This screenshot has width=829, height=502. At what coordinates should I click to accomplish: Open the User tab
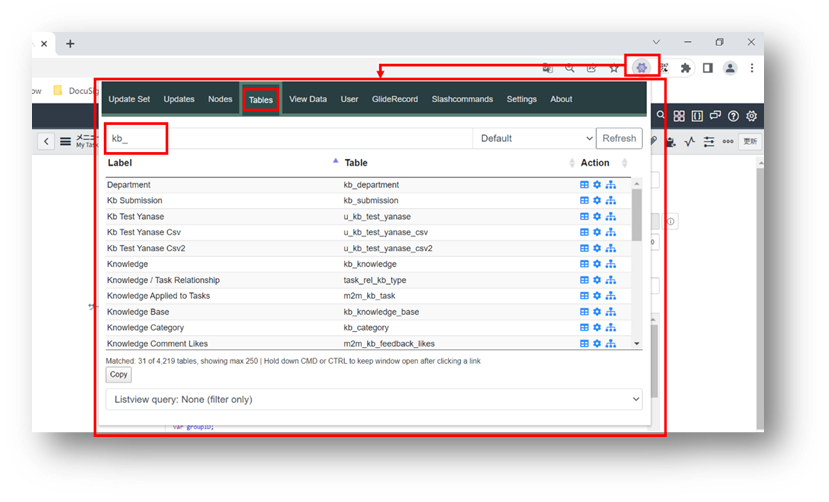349,99
